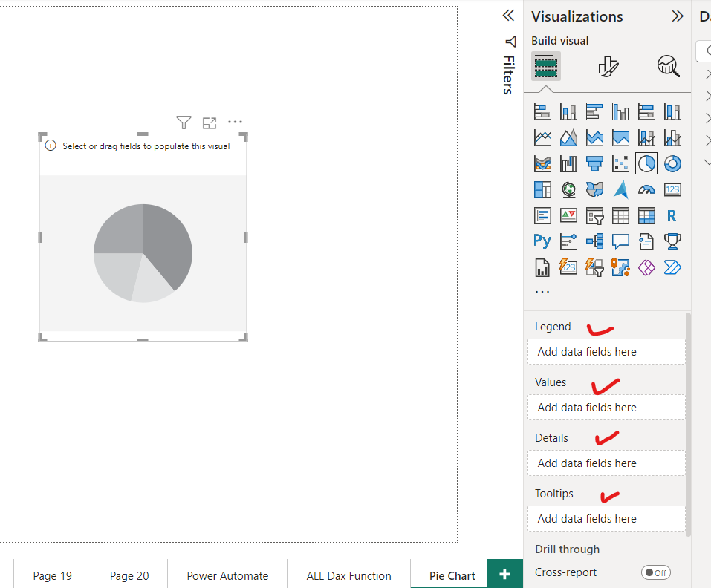Select the Matrix visual

(x=646, y=215)
